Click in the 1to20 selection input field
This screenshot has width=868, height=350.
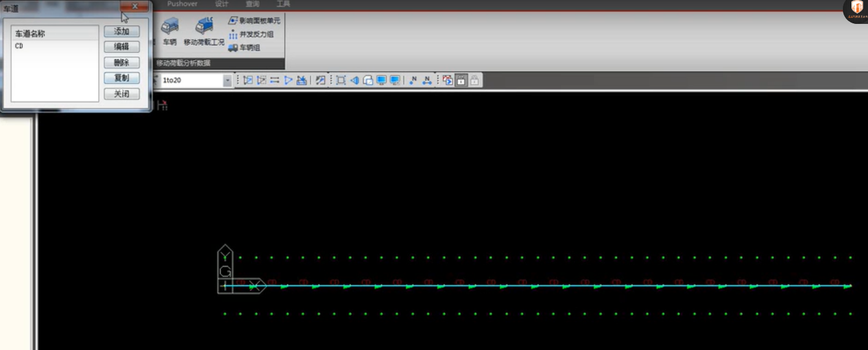[x=190, y=80]
